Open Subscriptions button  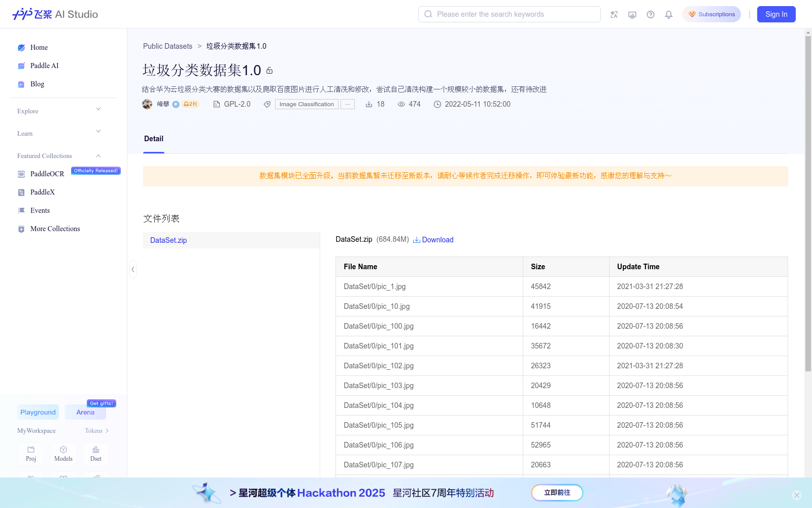(712, 14)
